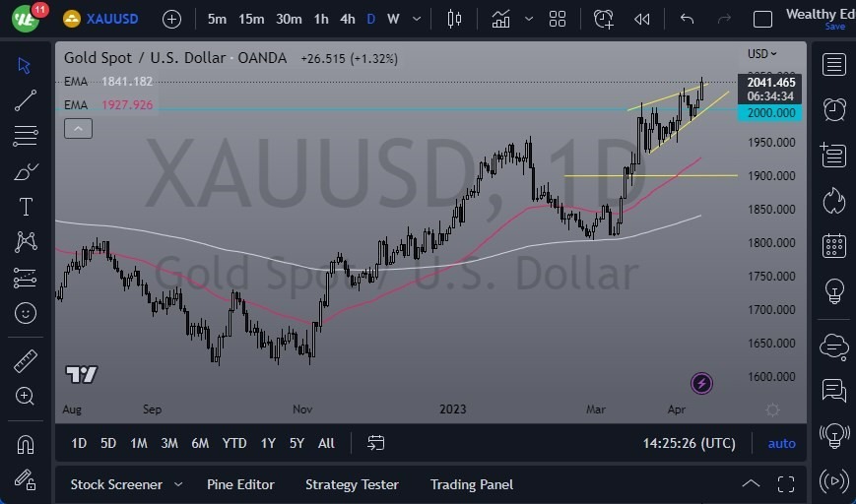The height and width of the screenshot is (504, 856).
Task: Open the economic calendar panel
Action: point(833,245)
